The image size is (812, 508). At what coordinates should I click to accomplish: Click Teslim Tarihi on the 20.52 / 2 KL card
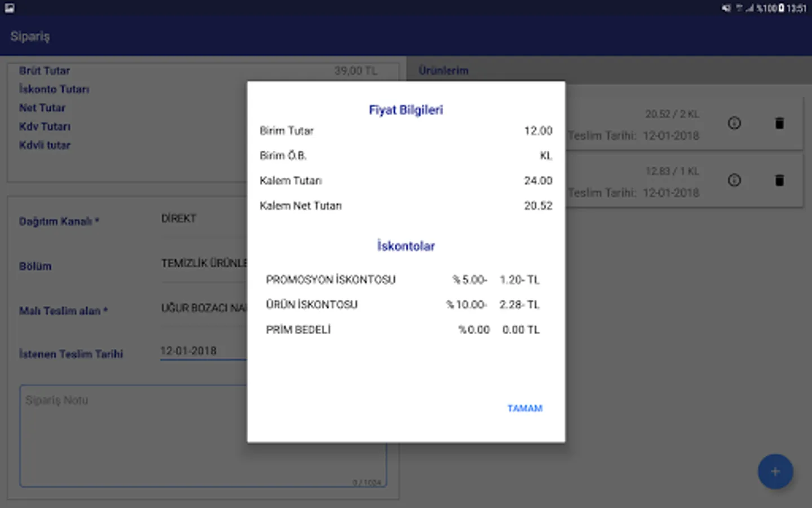(x=633, y=135)
